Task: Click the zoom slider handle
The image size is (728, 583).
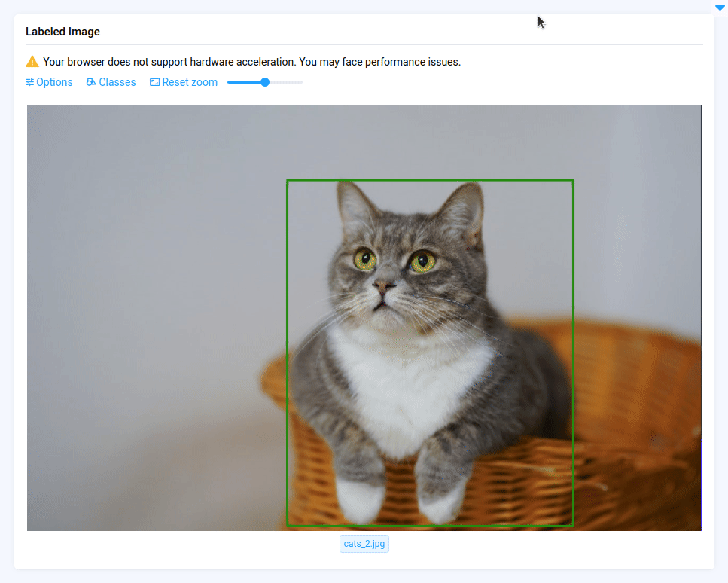Action: (x=265, y=82)
